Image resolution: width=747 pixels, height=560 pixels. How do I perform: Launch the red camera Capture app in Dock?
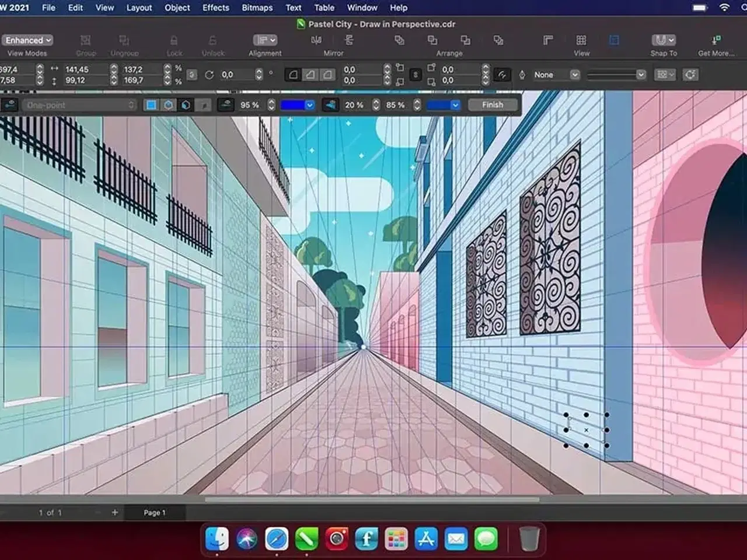tap(337, 539)
